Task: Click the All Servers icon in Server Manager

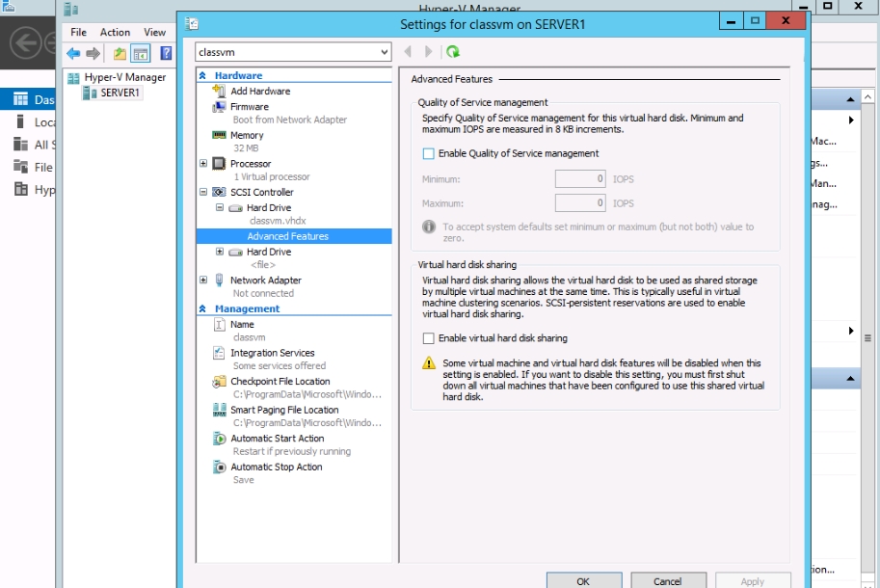Action: tap(20, 145)
